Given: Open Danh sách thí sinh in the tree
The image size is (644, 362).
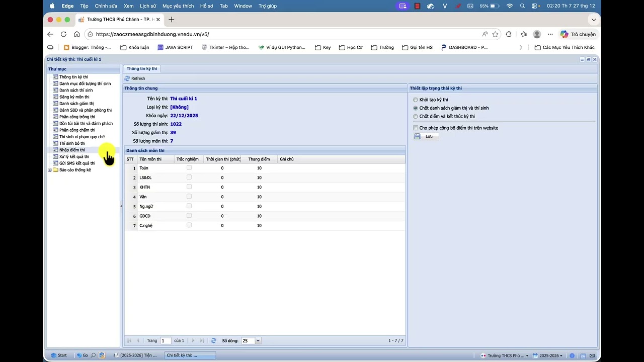Looking at the screenshot, I should [x=76, y=90].
